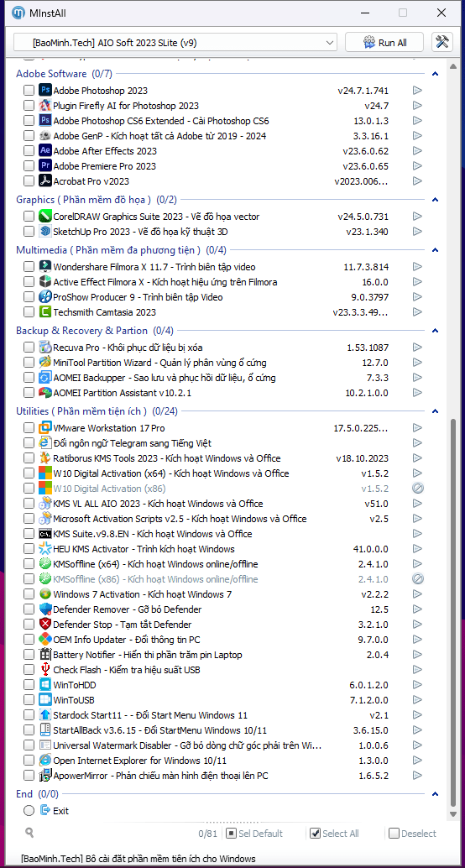
Task: Click the Techsmith Camtasia 2023 icon
Action: click(44, 312)
